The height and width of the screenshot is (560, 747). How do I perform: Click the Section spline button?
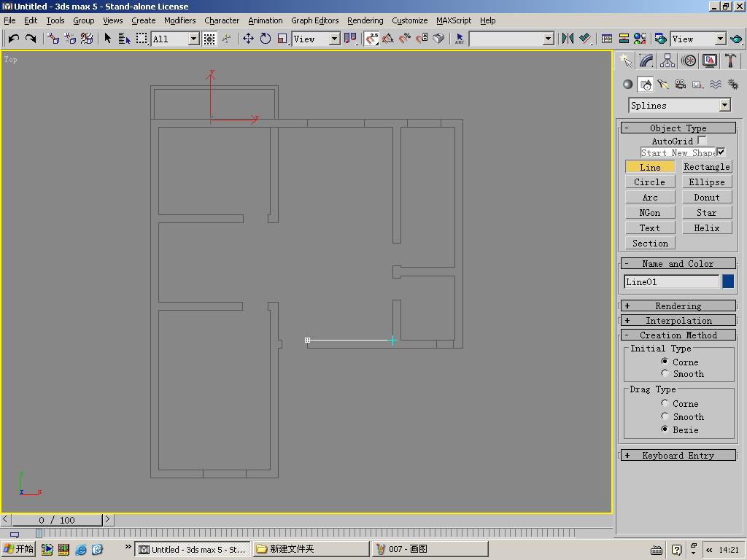tap(650, 243)
